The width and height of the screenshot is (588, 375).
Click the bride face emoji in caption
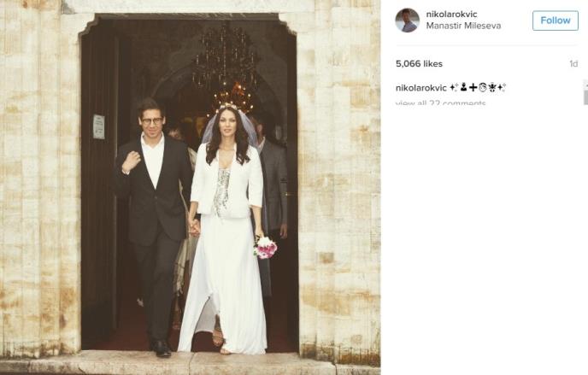pos(483,88)
